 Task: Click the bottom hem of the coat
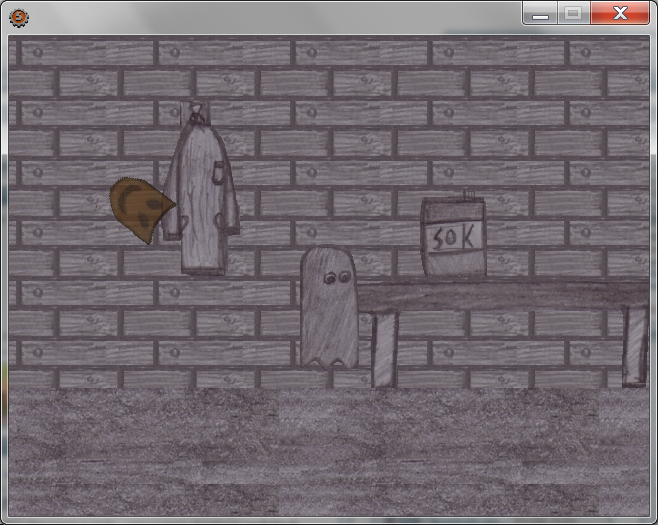pos(203,266)
